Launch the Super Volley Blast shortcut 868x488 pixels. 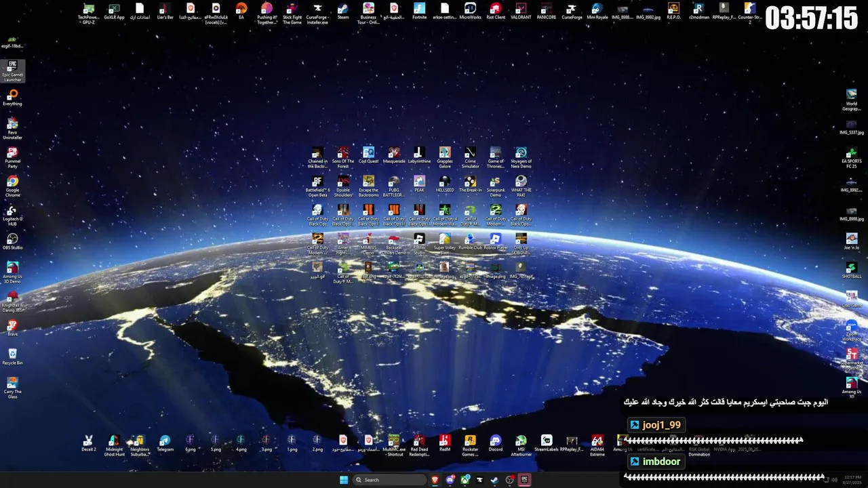tap(445, 243)
